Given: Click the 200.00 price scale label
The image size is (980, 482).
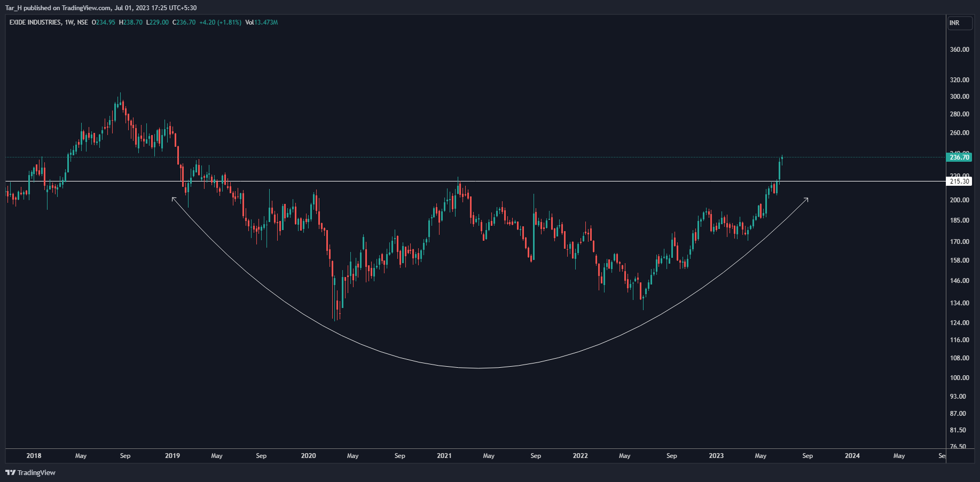Looking at the screenshot, I should pyautogui.click(x=959, y=200).
